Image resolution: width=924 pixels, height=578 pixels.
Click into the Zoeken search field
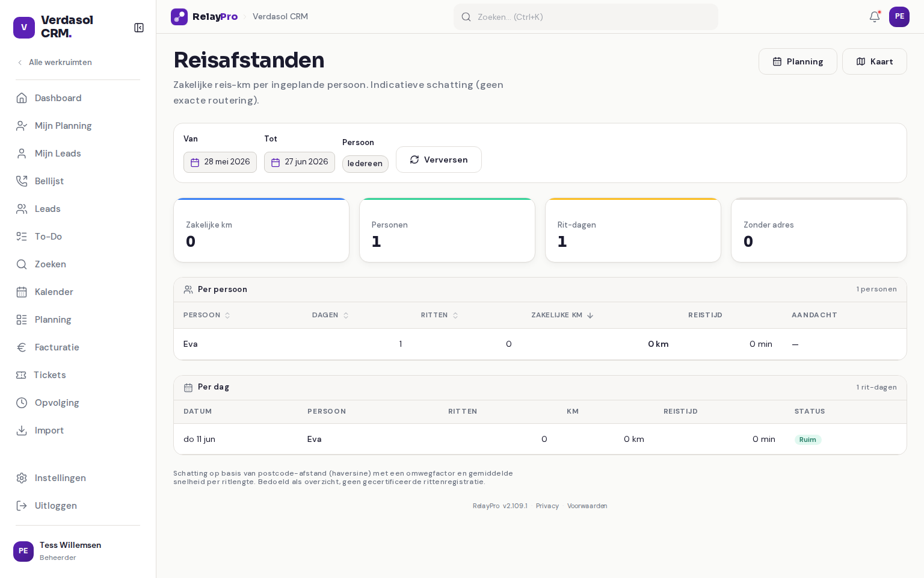point(586,17)
